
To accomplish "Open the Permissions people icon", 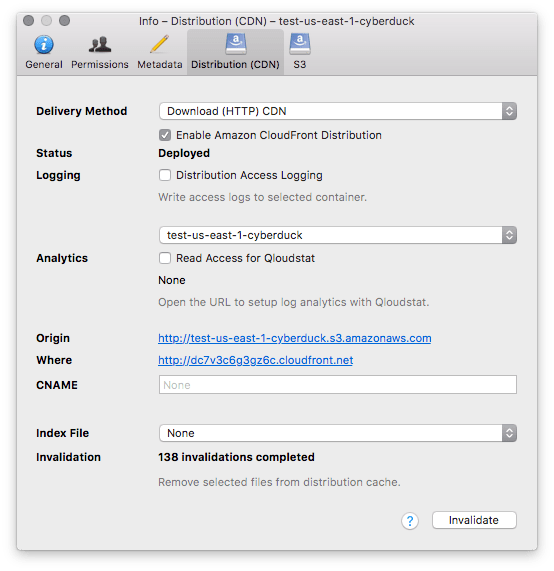I will [100, 45].
